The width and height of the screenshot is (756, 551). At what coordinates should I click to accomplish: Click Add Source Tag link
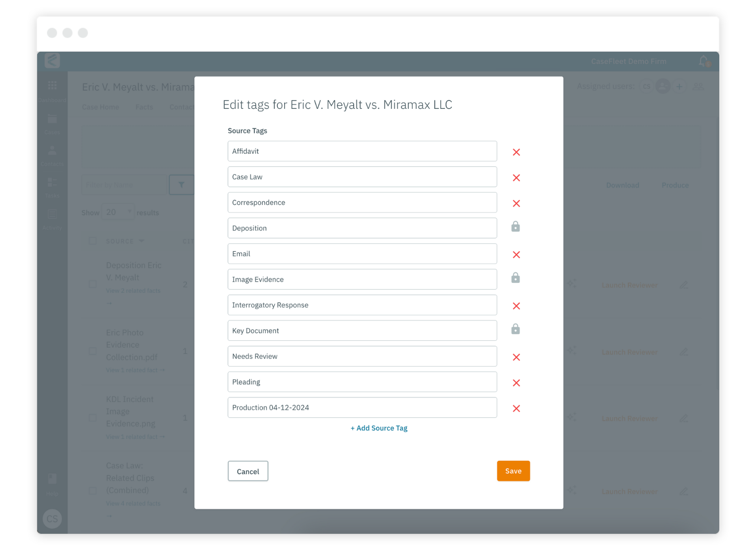coord(378,428)
